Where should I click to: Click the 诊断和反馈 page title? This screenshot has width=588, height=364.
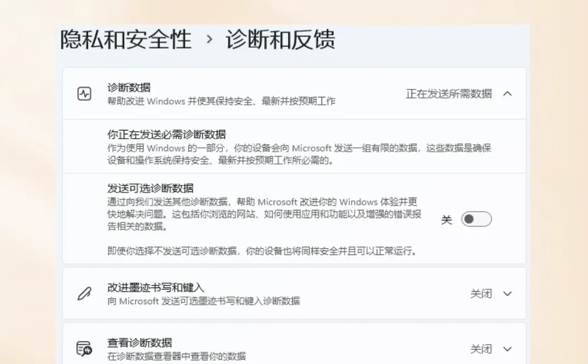[281, 39]
